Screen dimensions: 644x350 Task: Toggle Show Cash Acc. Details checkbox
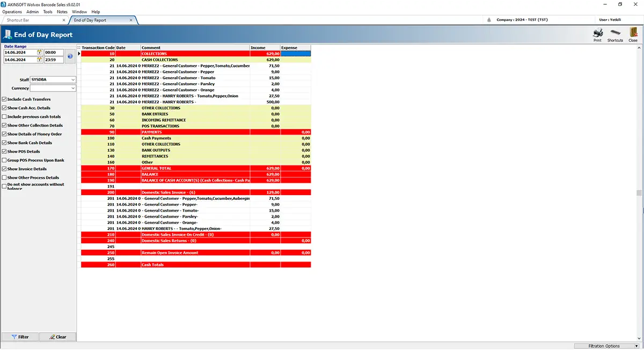4,108
